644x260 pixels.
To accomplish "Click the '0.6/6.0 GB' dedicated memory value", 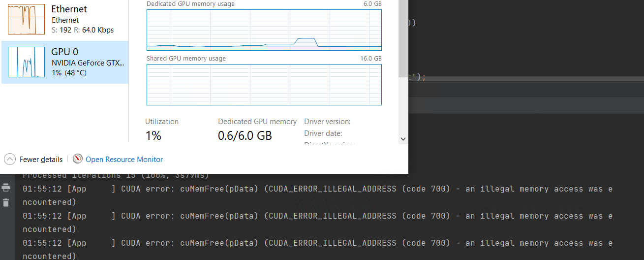I will 245,135.
